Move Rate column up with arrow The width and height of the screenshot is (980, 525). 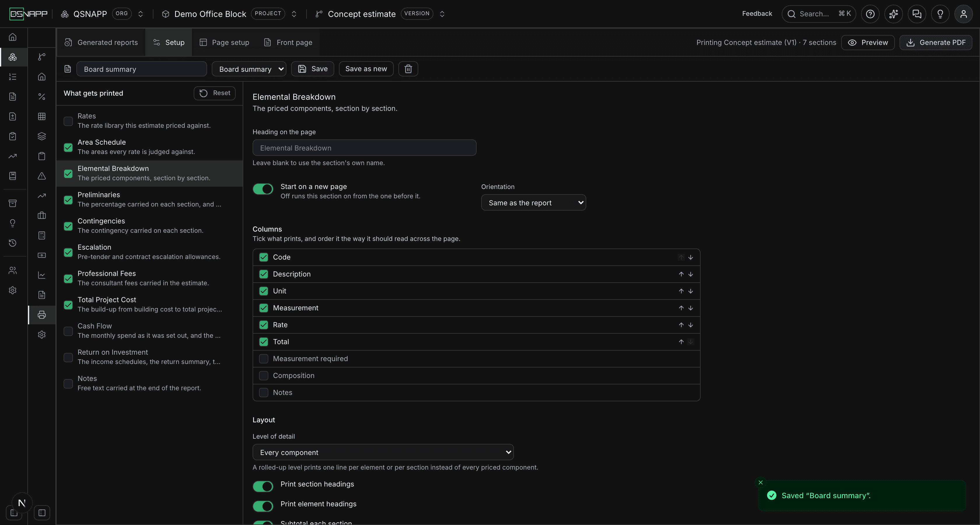[681, 325]
